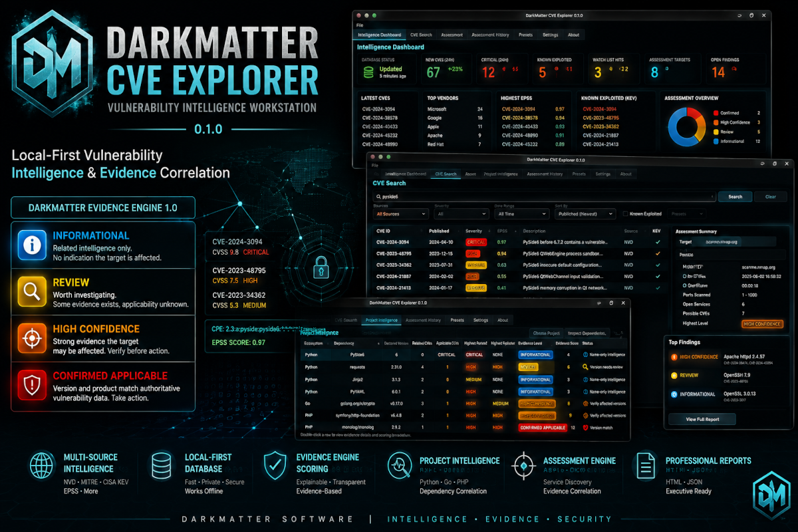Click the Search button in CVE Search

tap(735, 197)
